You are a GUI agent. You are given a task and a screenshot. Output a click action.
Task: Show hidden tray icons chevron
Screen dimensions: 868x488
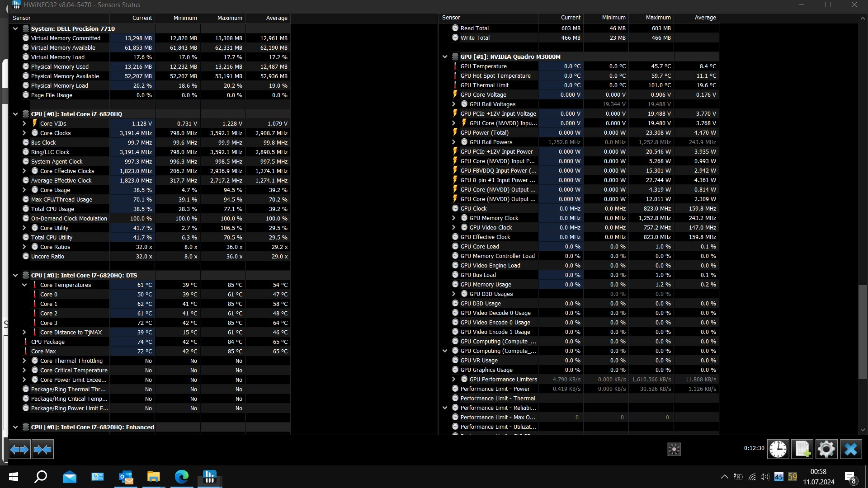[x=724, y=477]
